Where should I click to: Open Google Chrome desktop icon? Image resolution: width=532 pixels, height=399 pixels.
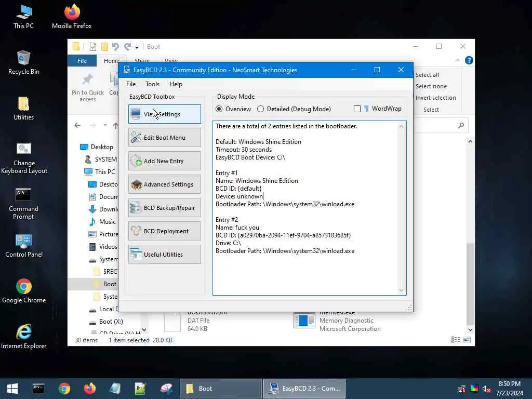(x=24, y=291)
